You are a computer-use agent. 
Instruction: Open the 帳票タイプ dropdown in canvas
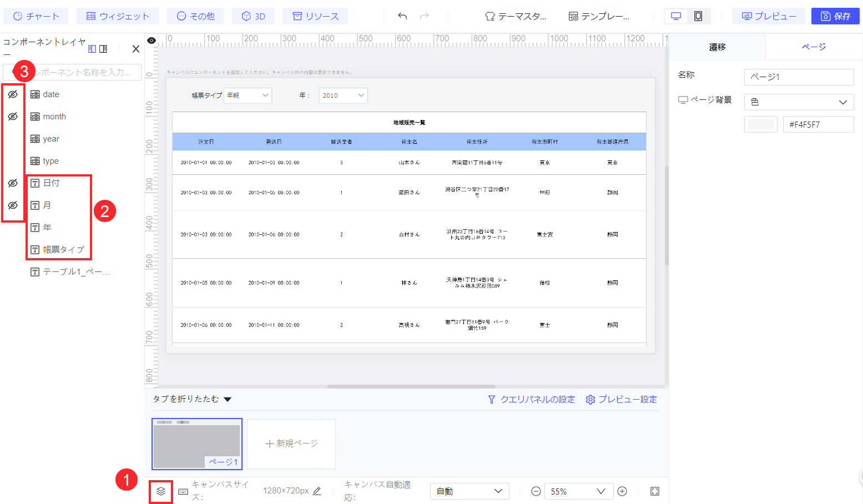[248, 95]
